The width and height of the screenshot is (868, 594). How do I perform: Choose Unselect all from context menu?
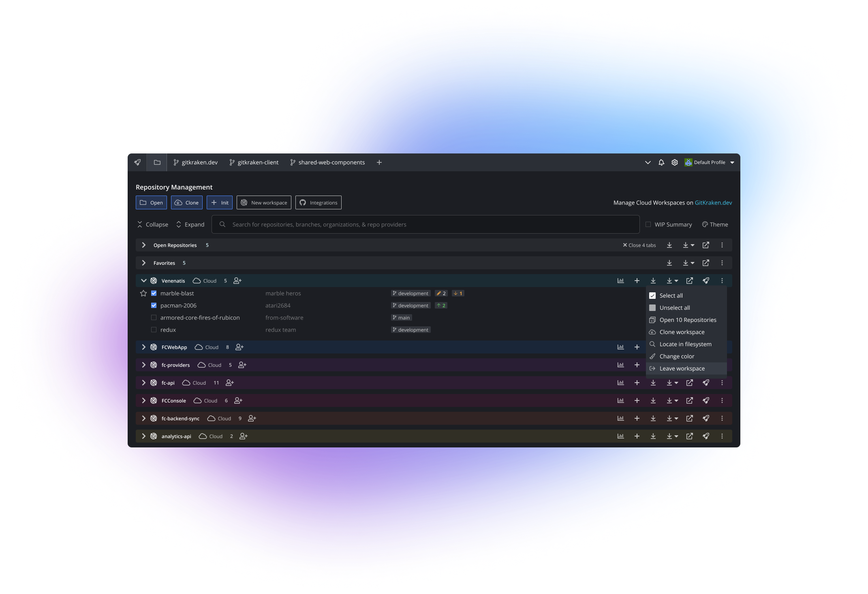(x=686, y=308)
